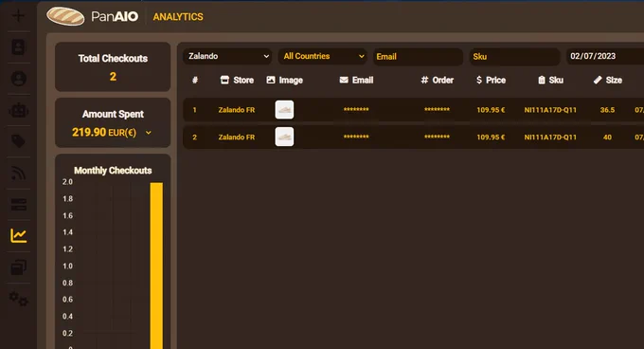Sort by Order column header
The height and width of the screenshot is (349, 644).
click(437, 81)
